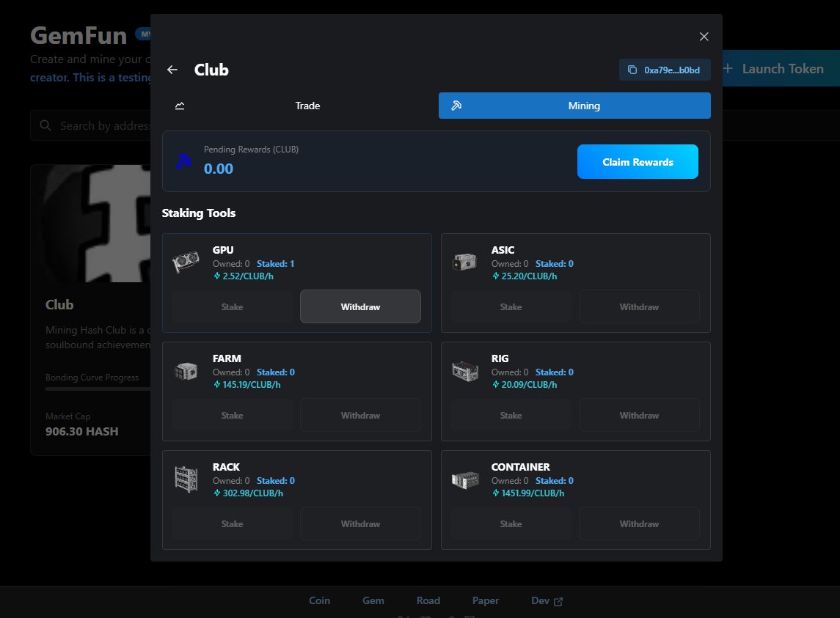Click the GPU graphics card icon

tap(186, 262)
